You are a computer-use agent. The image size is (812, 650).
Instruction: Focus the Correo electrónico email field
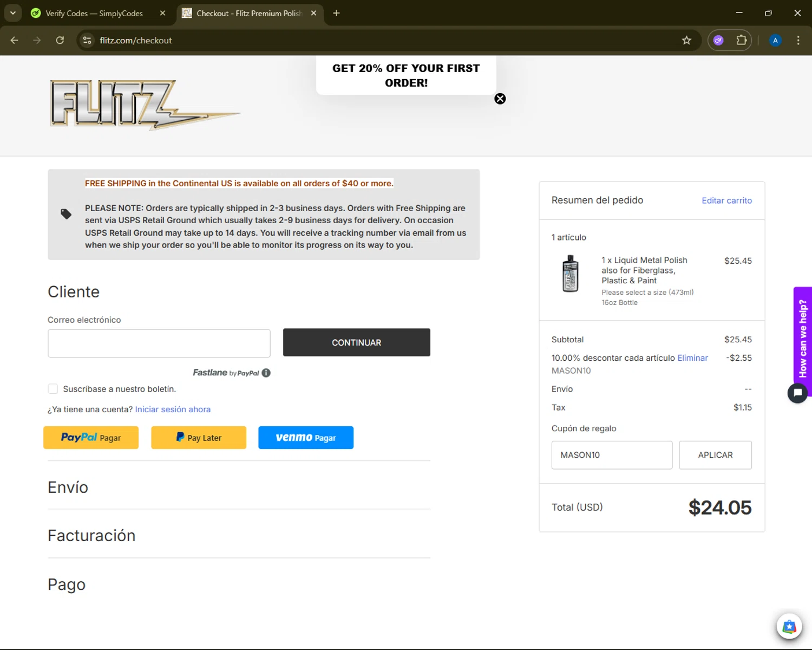159,343
